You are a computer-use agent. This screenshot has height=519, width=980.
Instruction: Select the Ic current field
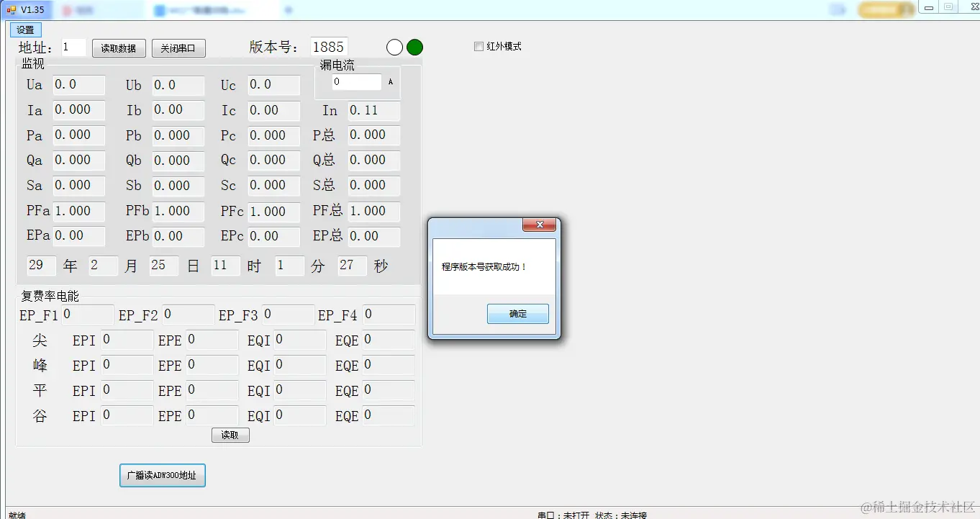pos(274,111)
